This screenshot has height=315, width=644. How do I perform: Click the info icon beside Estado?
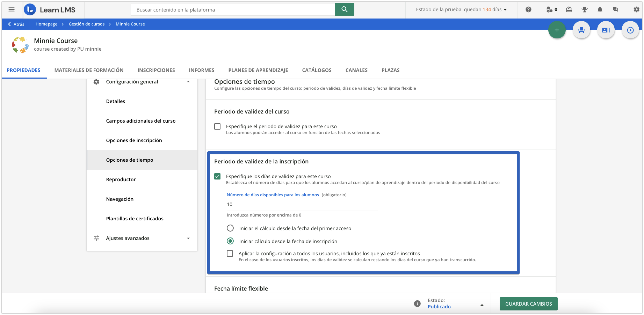[417, 303]
